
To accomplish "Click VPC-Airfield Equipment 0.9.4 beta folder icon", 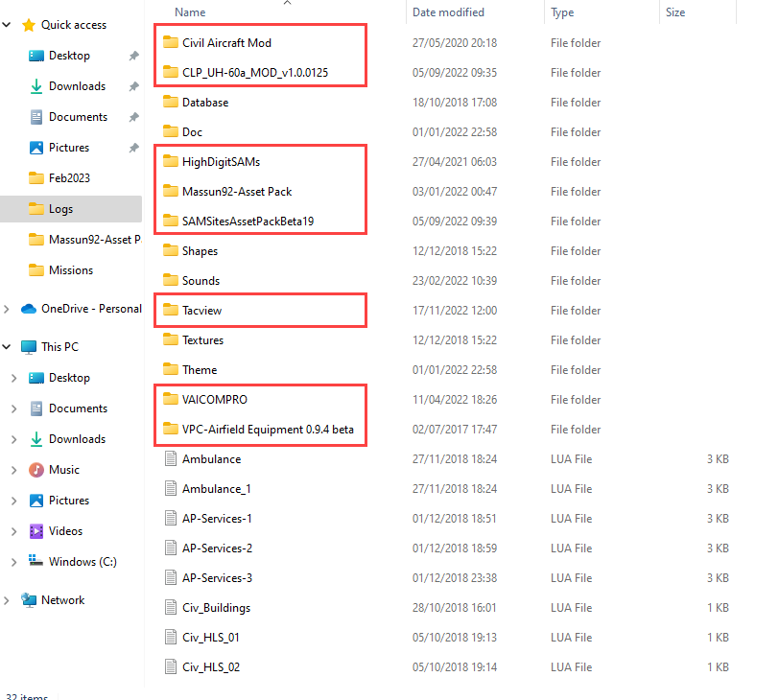I will pos(171,430).
